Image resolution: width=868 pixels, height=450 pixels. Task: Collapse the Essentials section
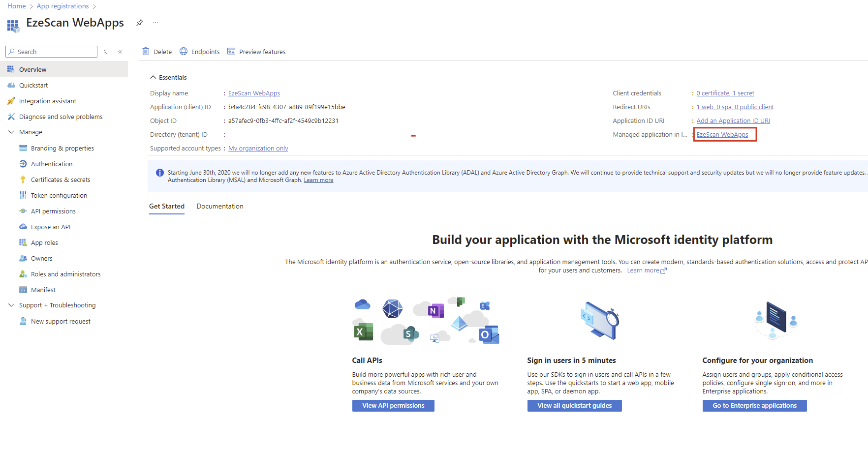tap(153, 77)
